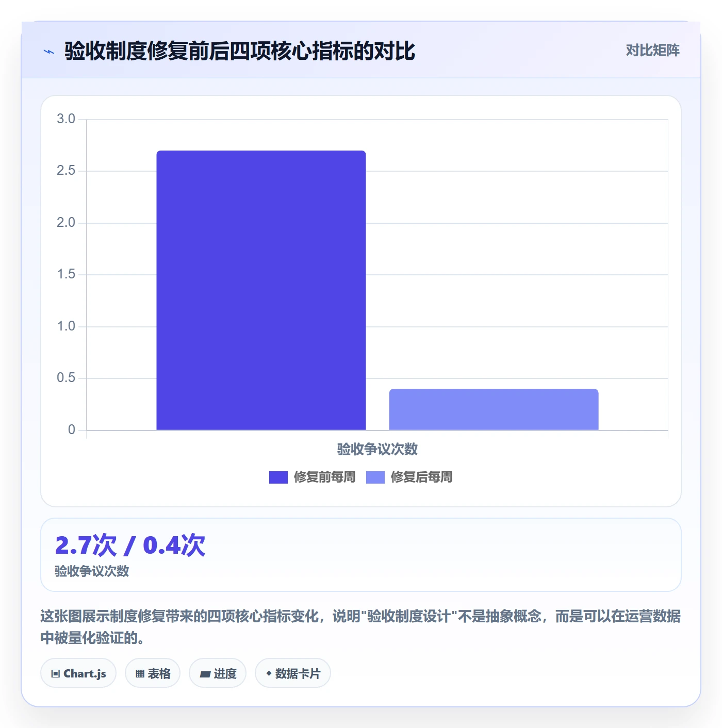Image resolution: width=722 pixels, height=728 pixels.
Task: Click the grid icon in 表格 tag
Action: click(x=140, y=673)
